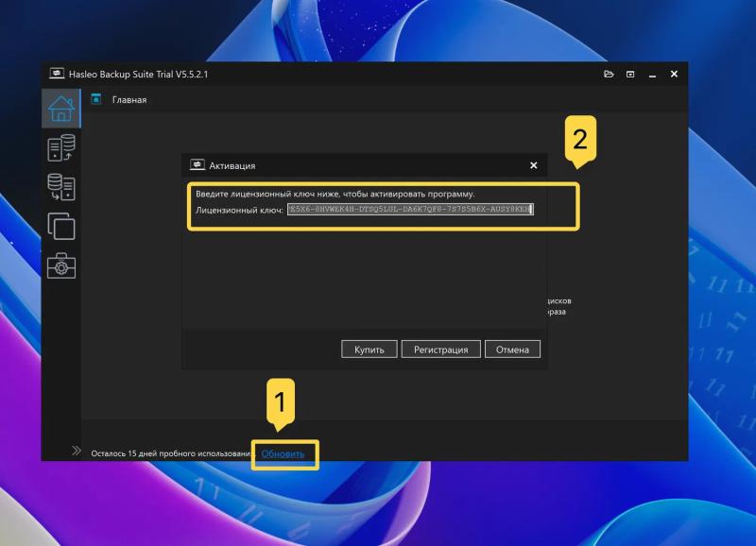Select the highlighted Home navigation entry
The image size is (756, 546).
[61, 108]
